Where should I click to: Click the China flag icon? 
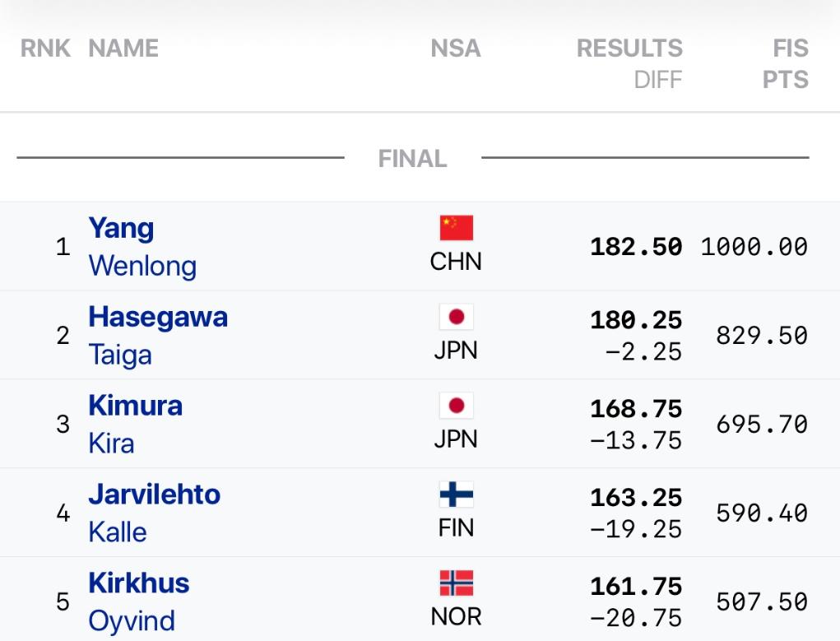pos(457,226)
